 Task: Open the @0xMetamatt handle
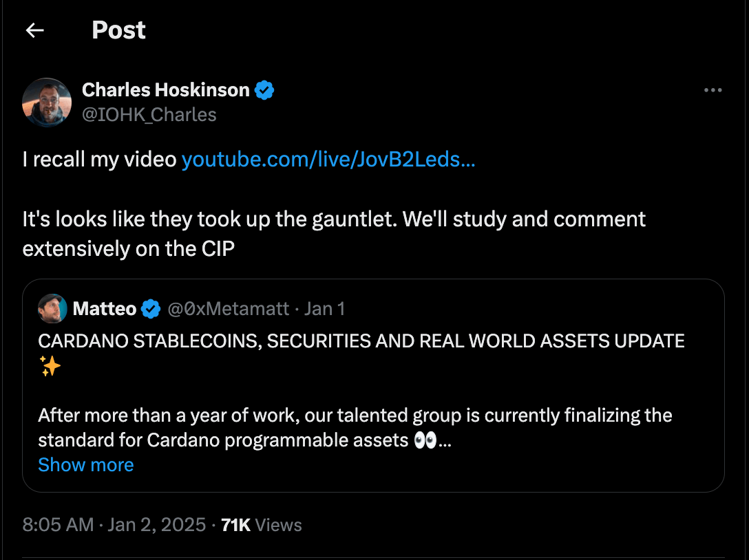(229, 309)
